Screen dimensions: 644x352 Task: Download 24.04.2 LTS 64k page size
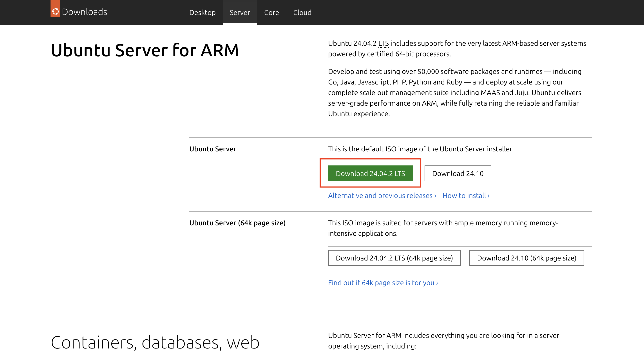pos(394,258)
